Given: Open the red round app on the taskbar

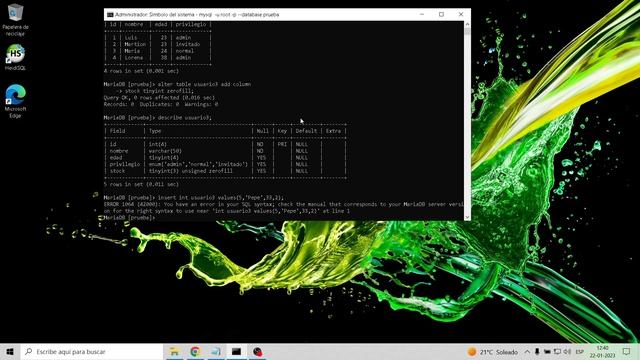Looking at the screenshot, I should point(257,351).
